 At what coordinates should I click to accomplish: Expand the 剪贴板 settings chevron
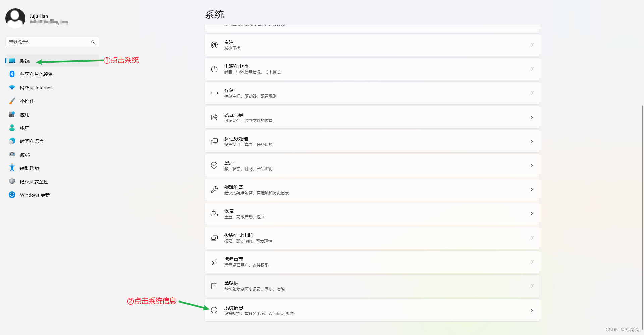pos(531,286)
